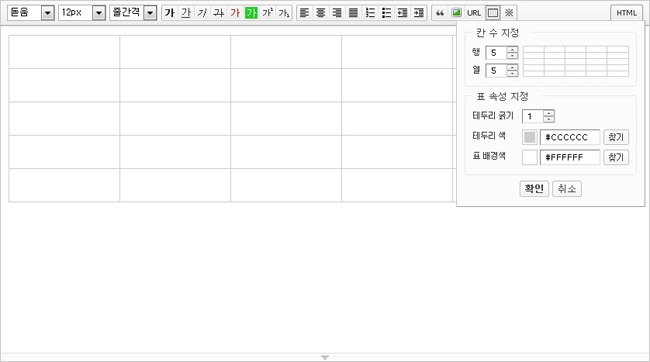Click the table preview grid in the popup
The width and height of the screenshot is (650, 362).
tap(576, 61)
